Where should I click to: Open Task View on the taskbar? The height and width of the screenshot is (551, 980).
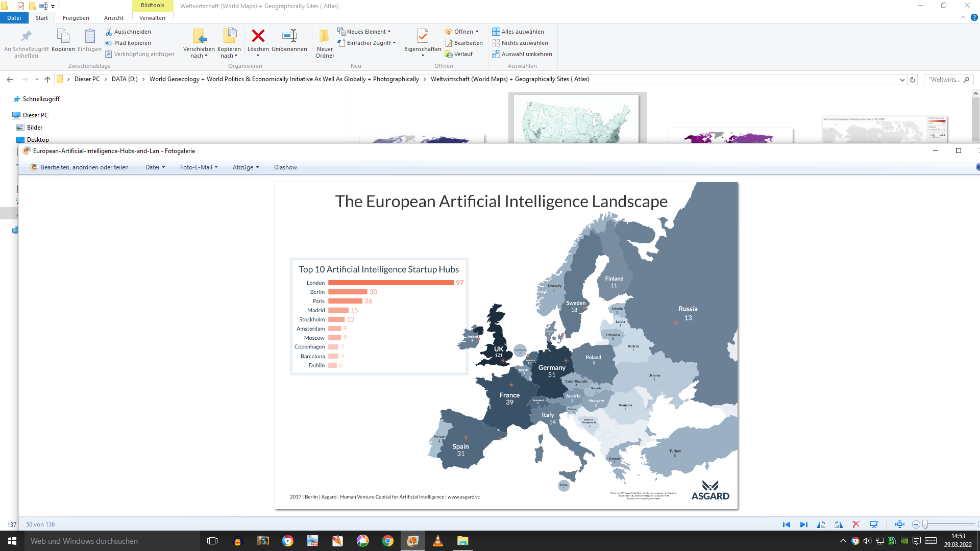point(212,541)
